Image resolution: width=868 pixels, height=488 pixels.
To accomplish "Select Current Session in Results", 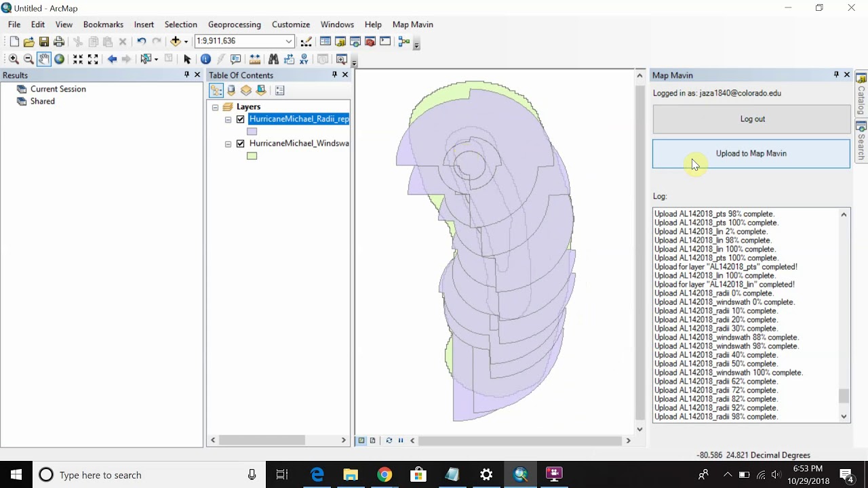I will 58,89.
